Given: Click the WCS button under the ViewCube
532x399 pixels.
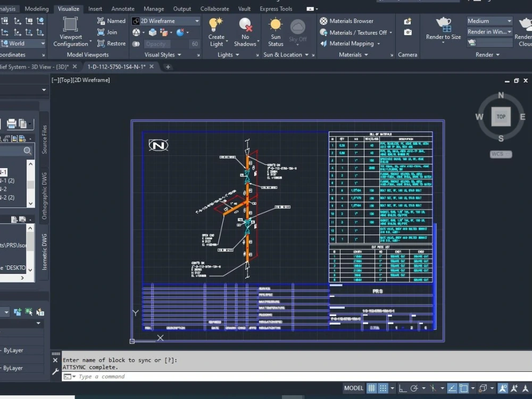Looking at the screenshot, I should [x=501, y=154].
